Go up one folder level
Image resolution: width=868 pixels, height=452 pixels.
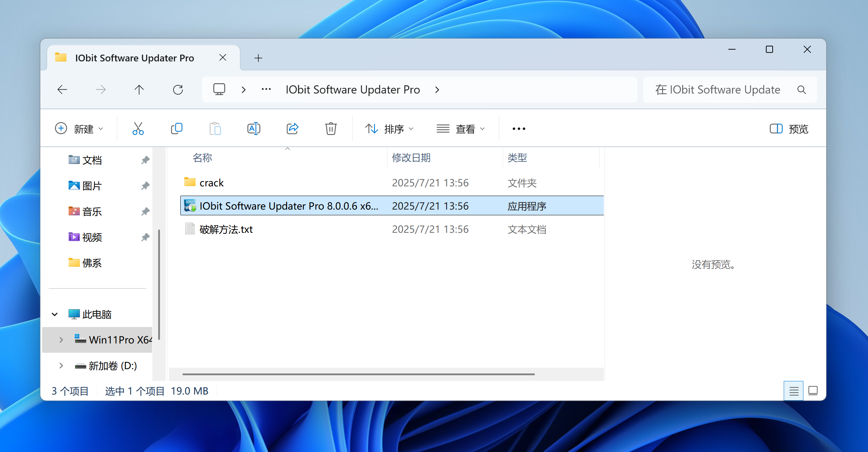point(139,90)
